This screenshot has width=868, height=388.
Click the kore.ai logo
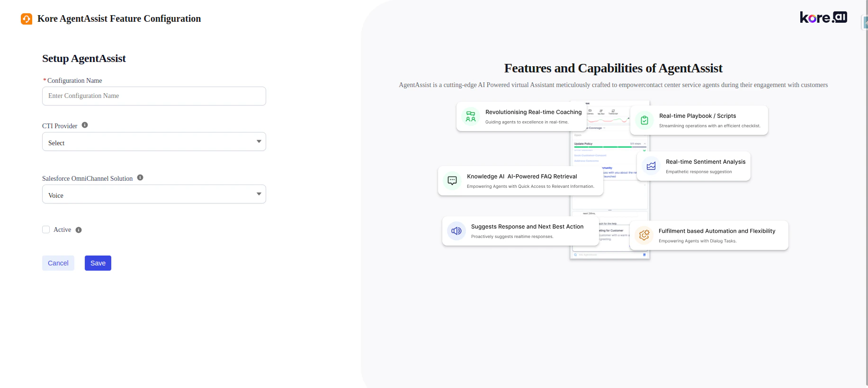pos(823,17)
